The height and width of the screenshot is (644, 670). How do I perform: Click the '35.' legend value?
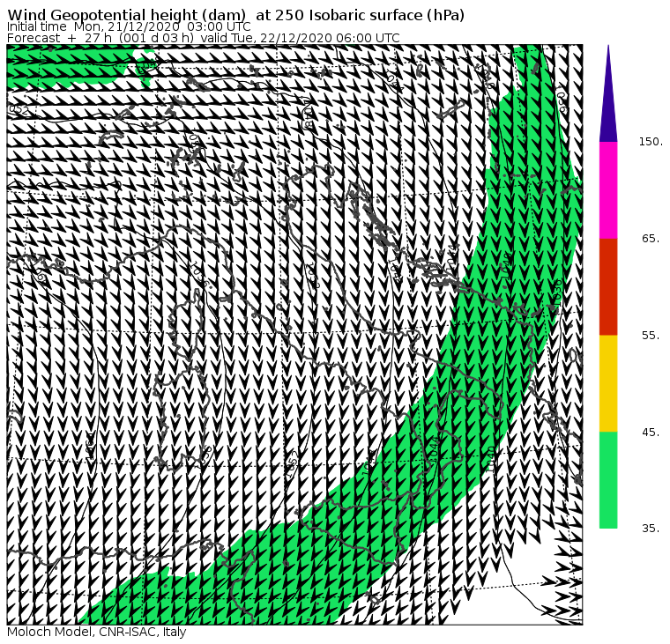[651, 529]
